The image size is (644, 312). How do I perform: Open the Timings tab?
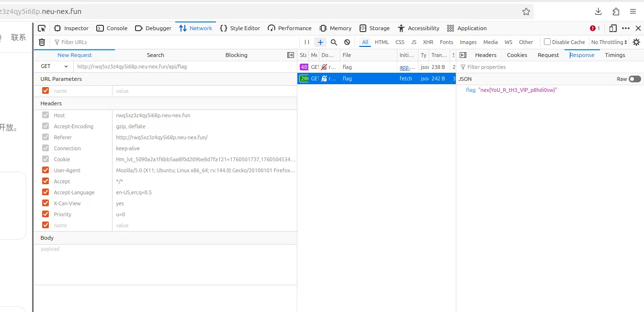615,55
